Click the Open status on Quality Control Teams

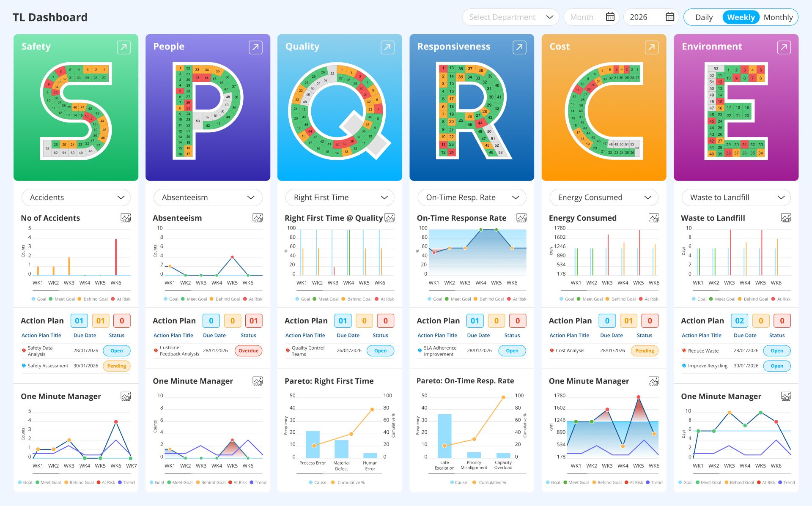[380, 350]
